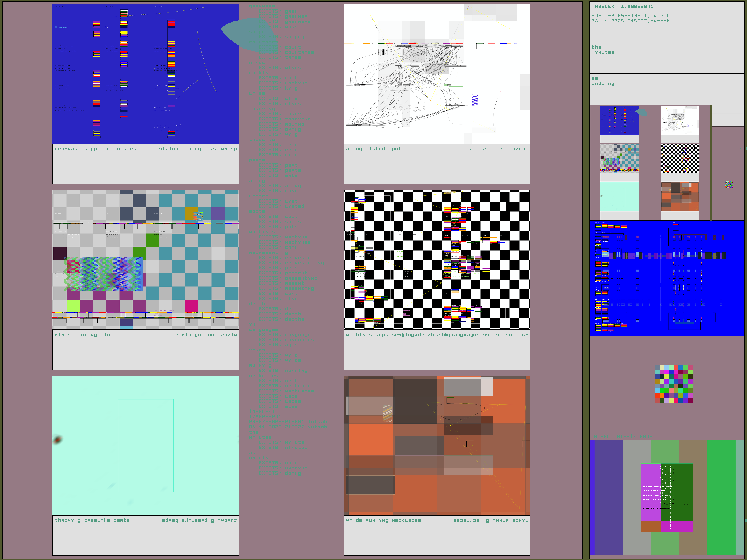Open the 'along listed spots' white diagram
Screen dimensions: 747x560
(437, 74)
